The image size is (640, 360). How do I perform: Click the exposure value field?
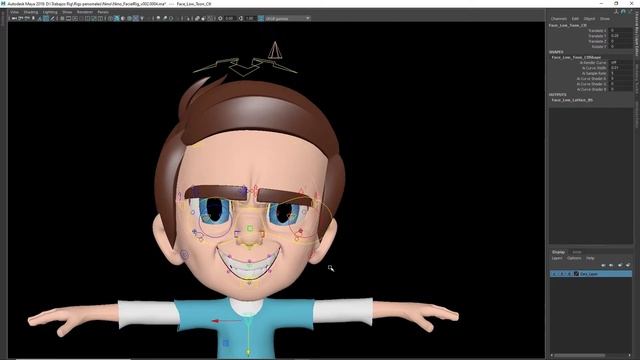pyautogui.click(x=229, y=18)
